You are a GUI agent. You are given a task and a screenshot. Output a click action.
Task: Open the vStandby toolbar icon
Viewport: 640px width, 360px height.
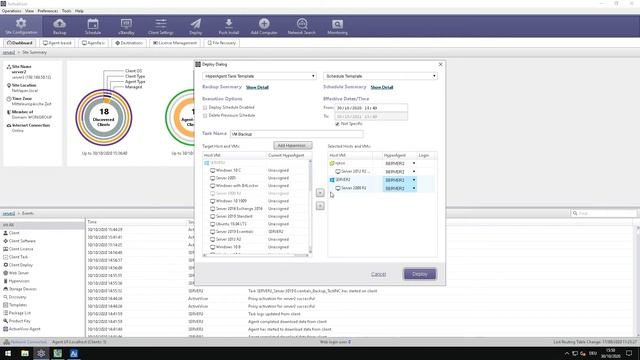click(126, 26)
